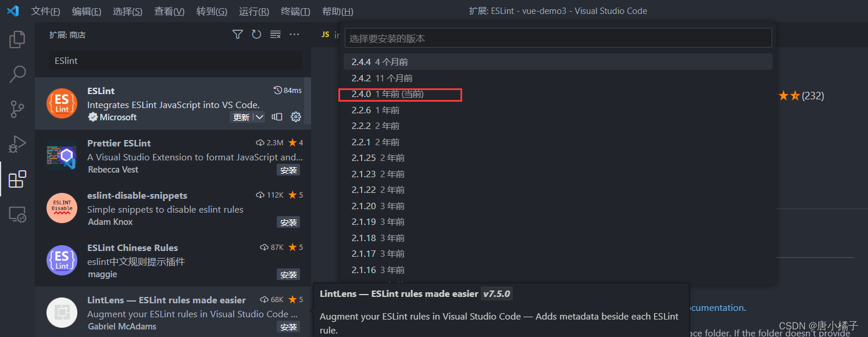This screenshot has height=337, width=868.
Task: Click the ESLint Chinese Rules logo
Action: pyautogui.click(x=62, y=260)
